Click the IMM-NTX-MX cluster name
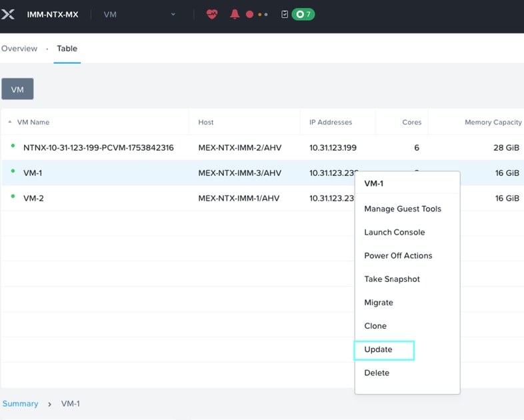The width and height of the screenshot is (524, 420). 53,15
